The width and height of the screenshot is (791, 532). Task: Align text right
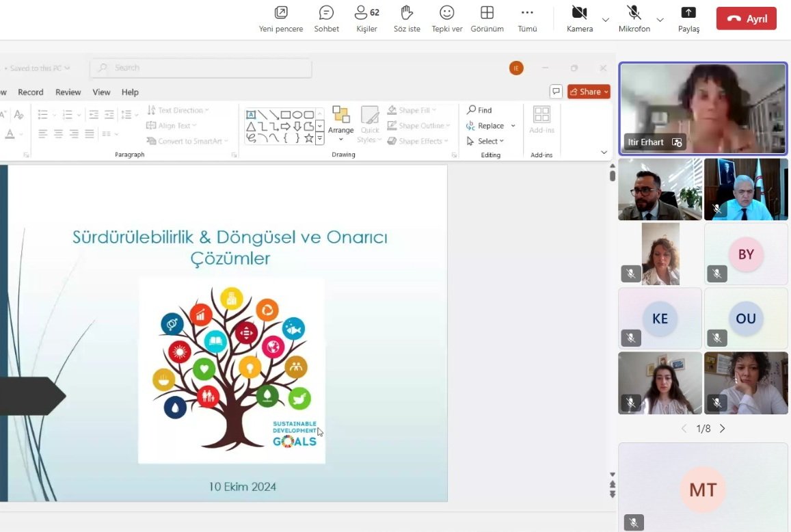point(74,134)
